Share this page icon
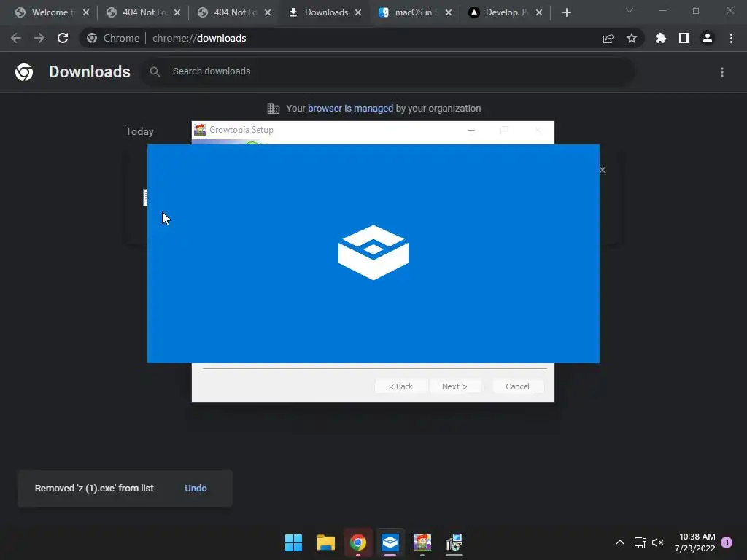Screen dimensions: 747x560 tap(608, 39)
